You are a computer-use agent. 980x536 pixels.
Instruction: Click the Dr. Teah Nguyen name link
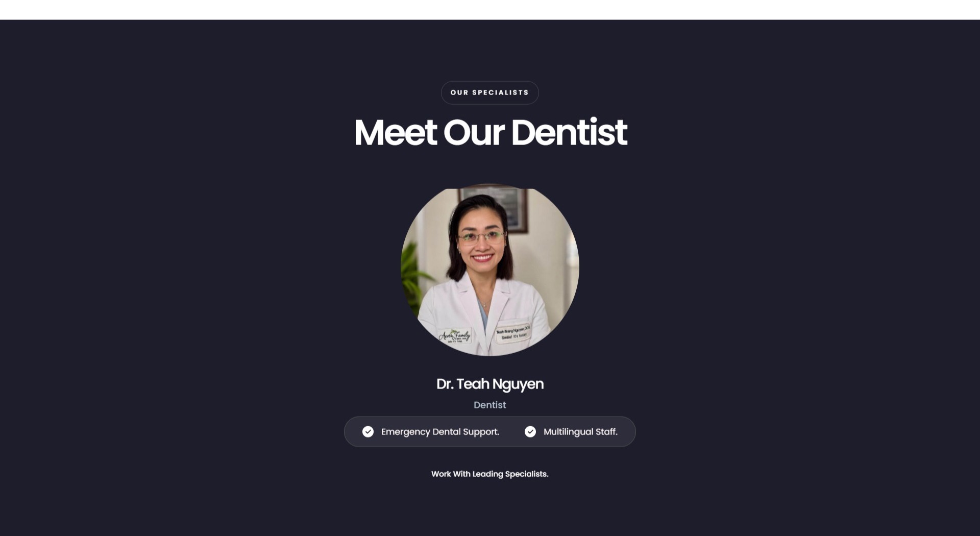point(490,384)
